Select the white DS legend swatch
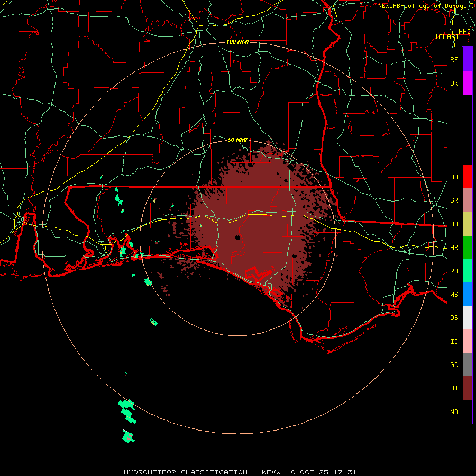The image size is (476, 476). pyautogui.click(x=467, y=317)
